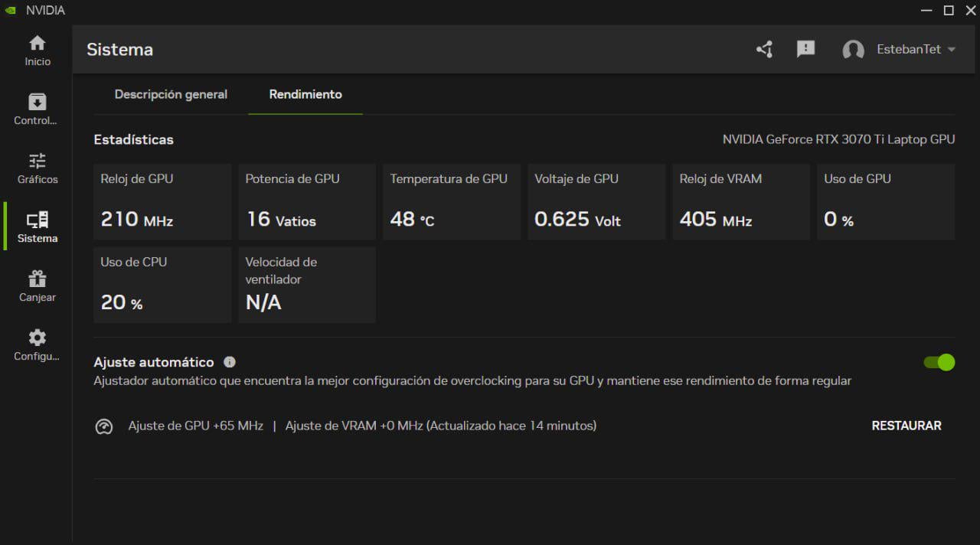Open the Controladores download icon
The height and width of the screenshot is (545, 980).
coord(37,102)
